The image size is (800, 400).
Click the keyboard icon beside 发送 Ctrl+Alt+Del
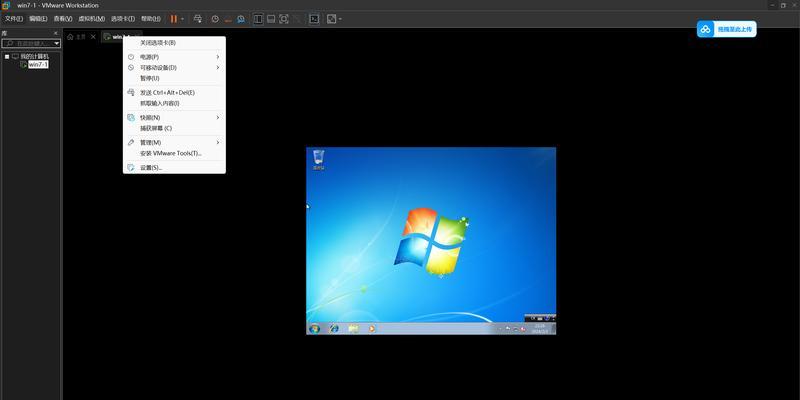pos(131,92)
